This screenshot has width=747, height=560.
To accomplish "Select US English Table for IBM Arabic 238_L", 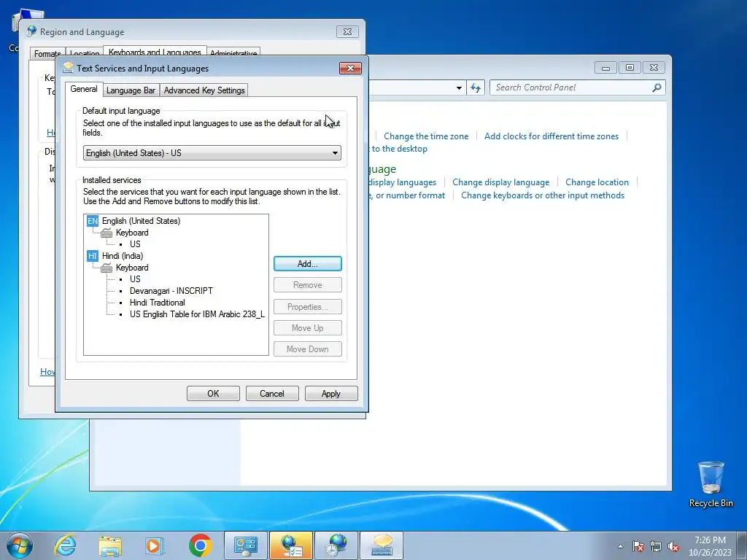I will [x=197, y=314].
